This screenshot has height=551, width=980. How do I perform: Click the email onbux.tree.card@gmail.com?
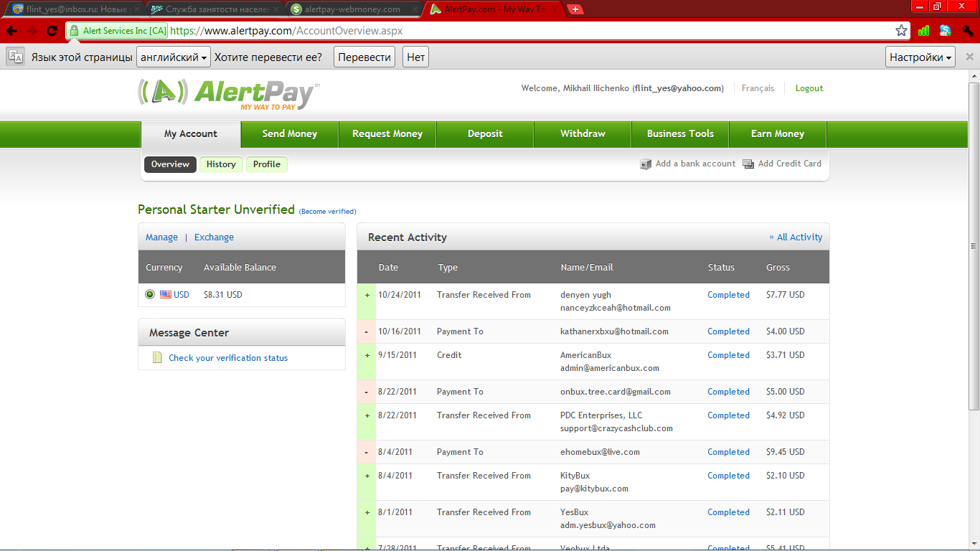pos(616,392)
